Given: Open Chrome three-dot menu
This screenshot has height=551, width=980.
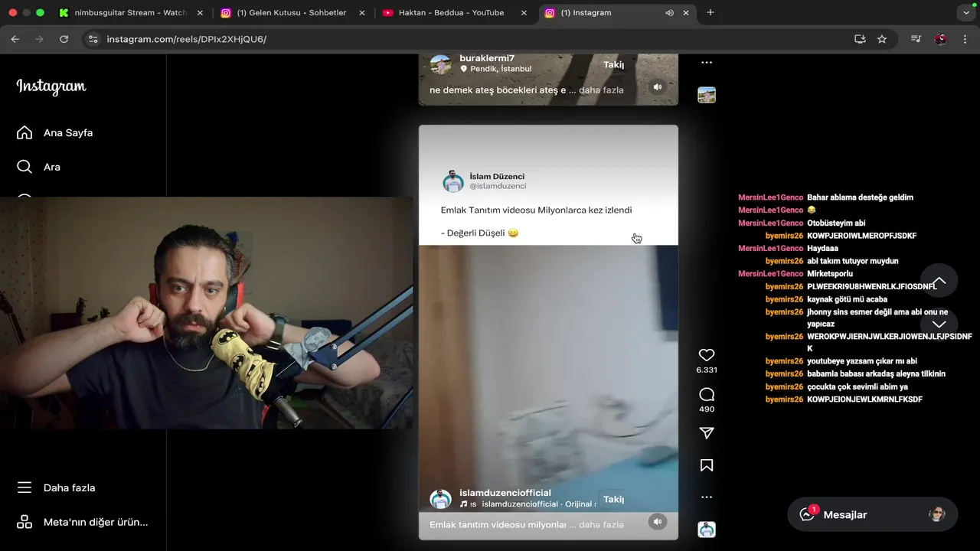Looking at the screenshot, I should (x=964, y=39).
